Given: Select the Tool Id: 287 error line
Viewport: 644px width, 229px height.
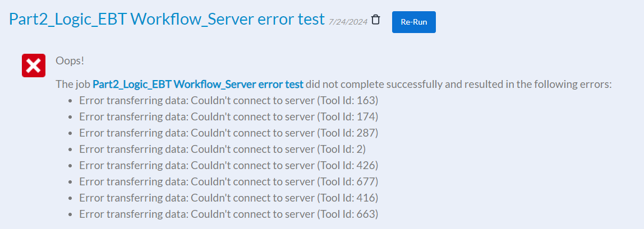Looking at the screenshot, I should [x=229, y=133].
